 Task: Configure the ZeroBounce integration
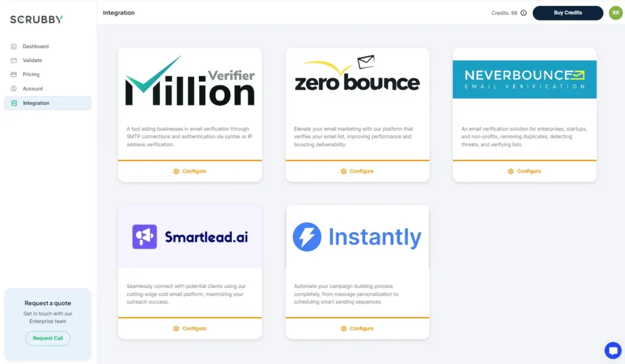(357, 171)
